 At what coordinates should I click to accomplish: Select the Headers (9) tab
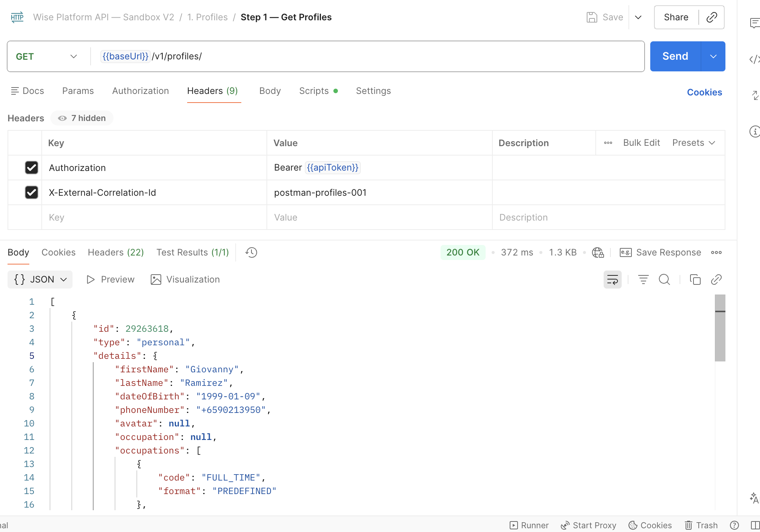pos(212,91)
